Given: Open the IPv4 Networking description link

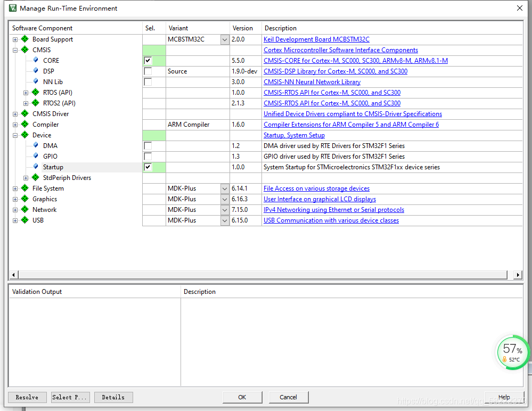Looking at the screenshot, I should (x=334, y=210).
